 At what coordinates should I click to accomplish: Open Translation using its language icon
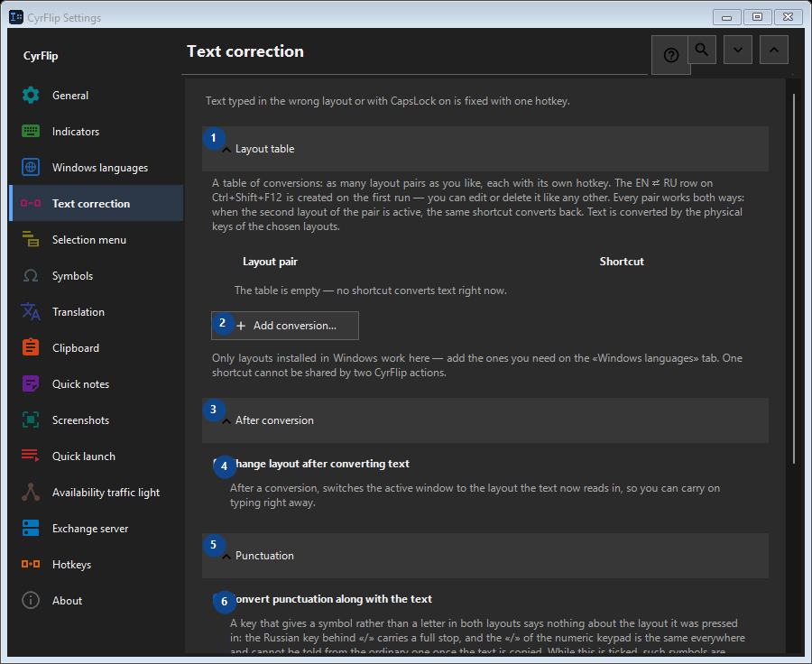(31, 312)
